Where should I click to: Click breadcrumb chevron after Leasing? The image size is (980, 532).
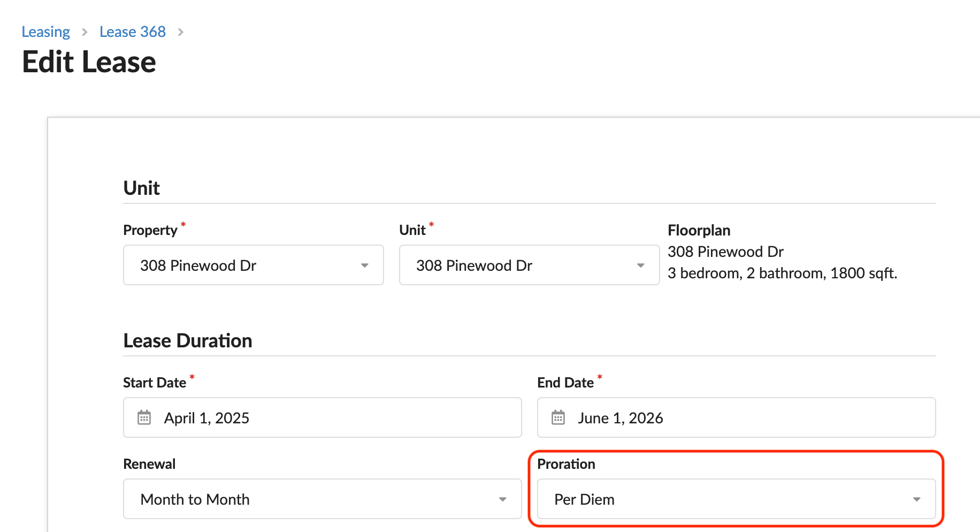tap(85, 32)
